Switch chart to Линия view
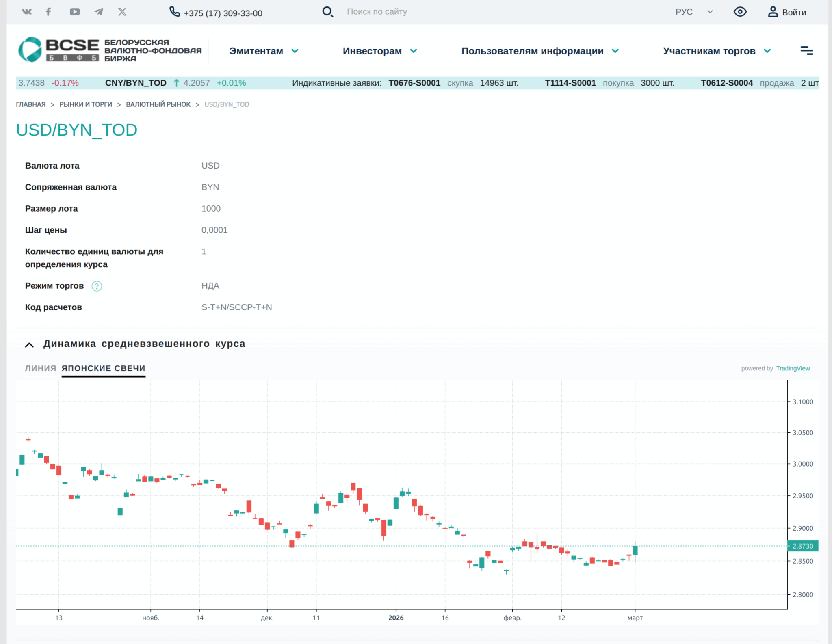The image size is (832, 644). pos(41,368)
